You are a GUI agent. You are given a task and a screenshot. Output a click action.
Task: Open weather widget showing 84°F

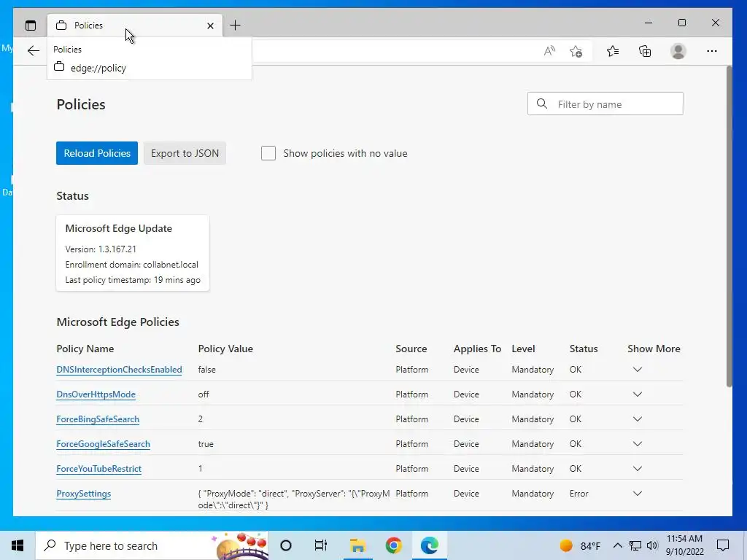pyautogui.click(x=580, y=545)
